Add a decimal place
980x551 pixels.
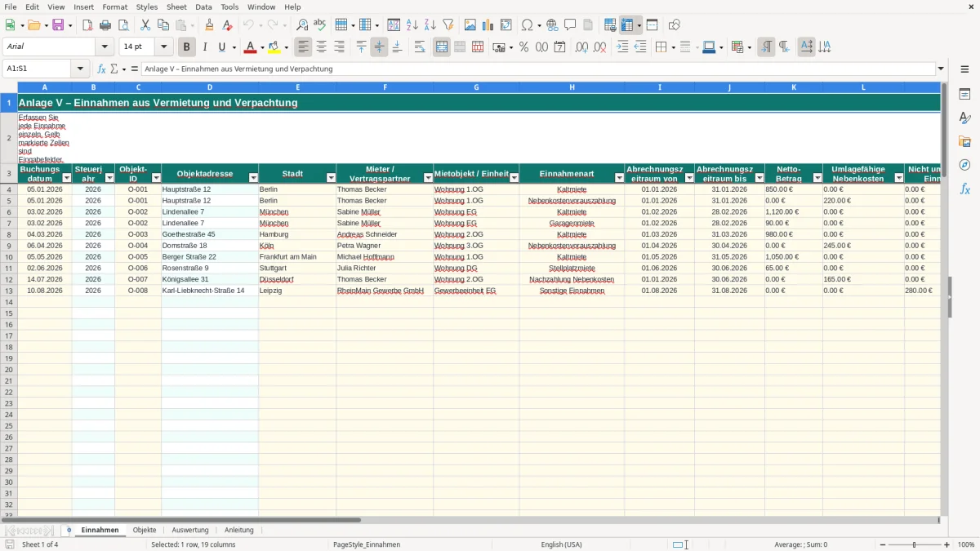[x=581, y=47]
